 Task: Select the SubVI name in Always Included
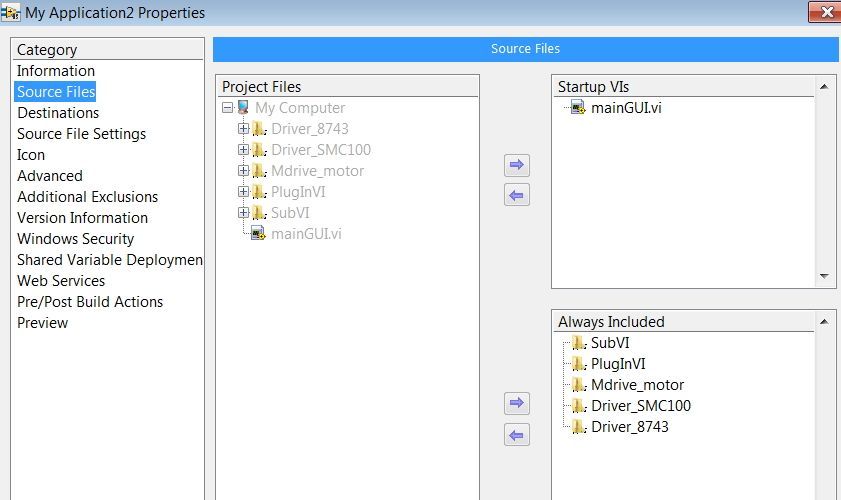click(x=610, y=343)
